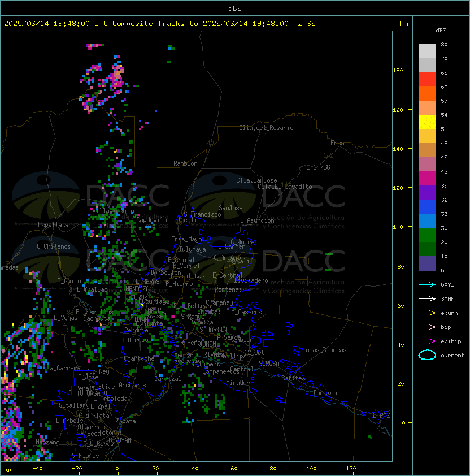
Task: Click the 180 km tick label
Action: click(398, 70)
